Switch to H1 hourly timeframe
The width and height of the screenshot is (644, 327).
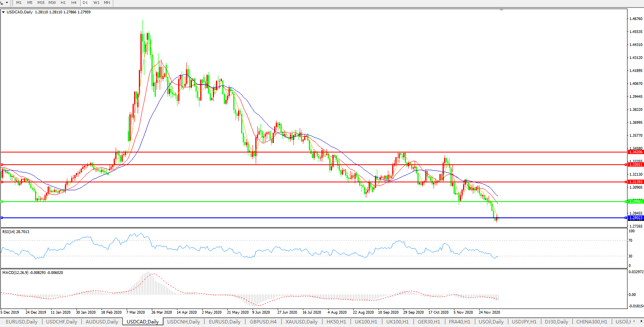[63, 3]
